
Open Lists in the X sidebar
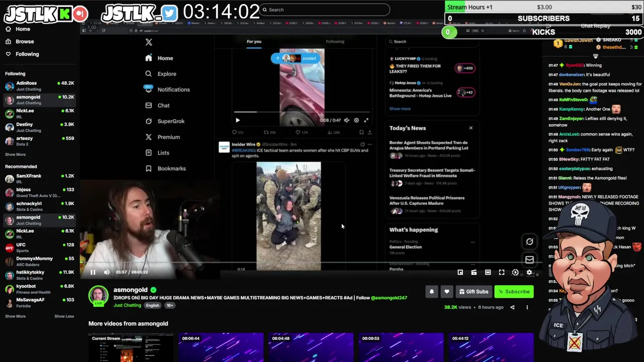[157, 153]
